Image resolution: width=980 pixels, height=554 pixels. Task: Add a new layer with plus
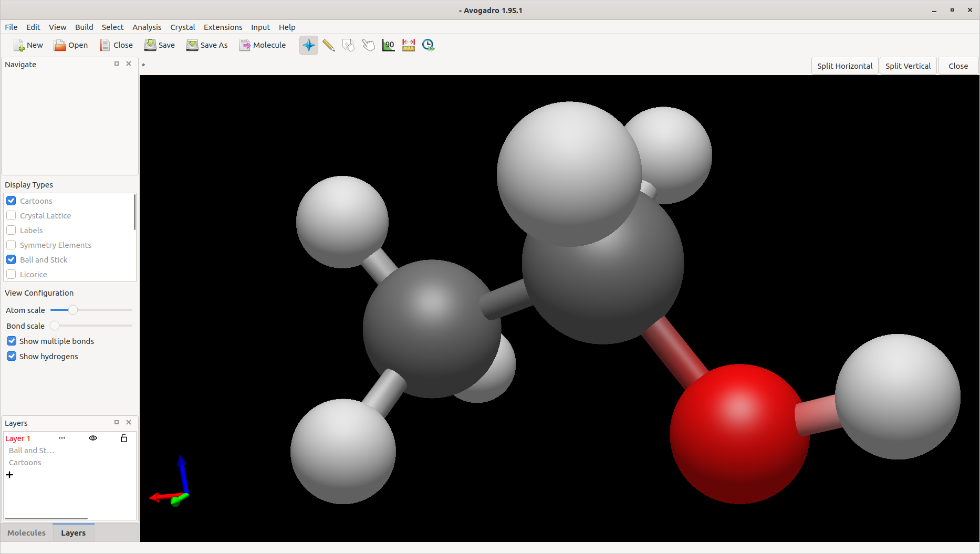coord(9,475)
